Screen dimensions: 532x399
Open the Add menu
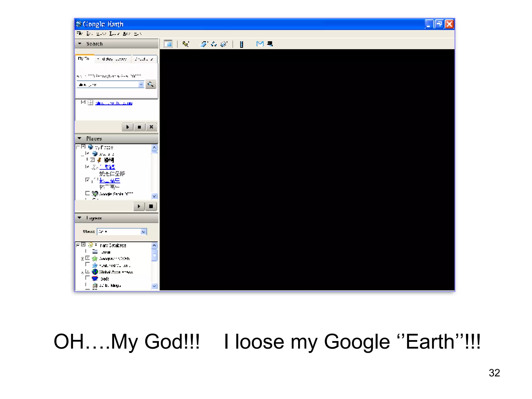pos(127,34)
